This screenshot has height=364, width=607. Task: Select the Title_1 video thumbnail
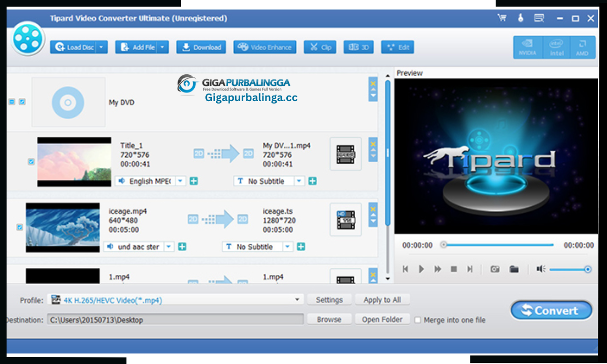[74, 162]
